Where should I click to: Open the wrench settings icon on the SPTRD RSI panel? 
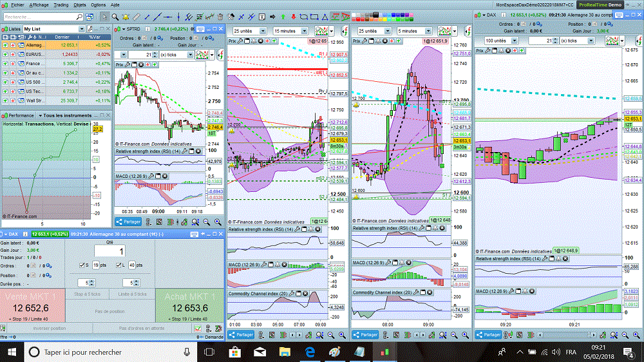[x=185, y=151]
